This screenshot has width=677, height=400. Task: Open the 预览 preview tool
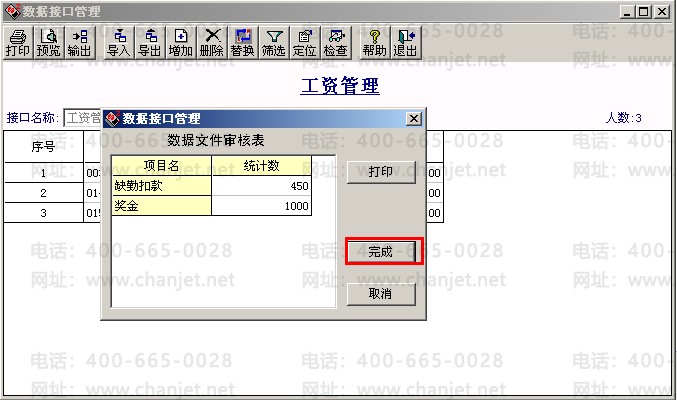[x=48, y=42]
